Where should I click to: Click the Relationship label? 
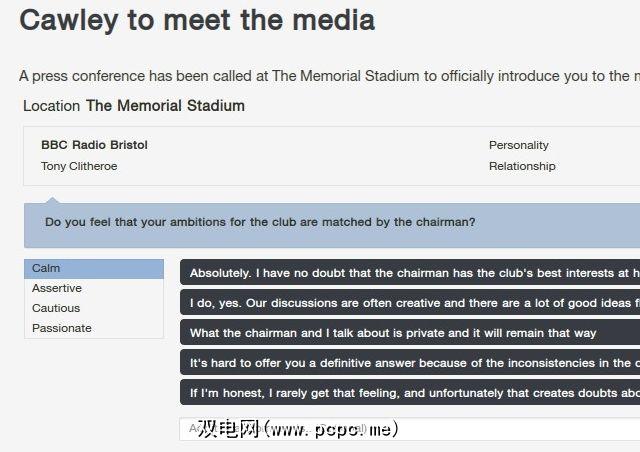pyautogui.click(x=522, y=166)
